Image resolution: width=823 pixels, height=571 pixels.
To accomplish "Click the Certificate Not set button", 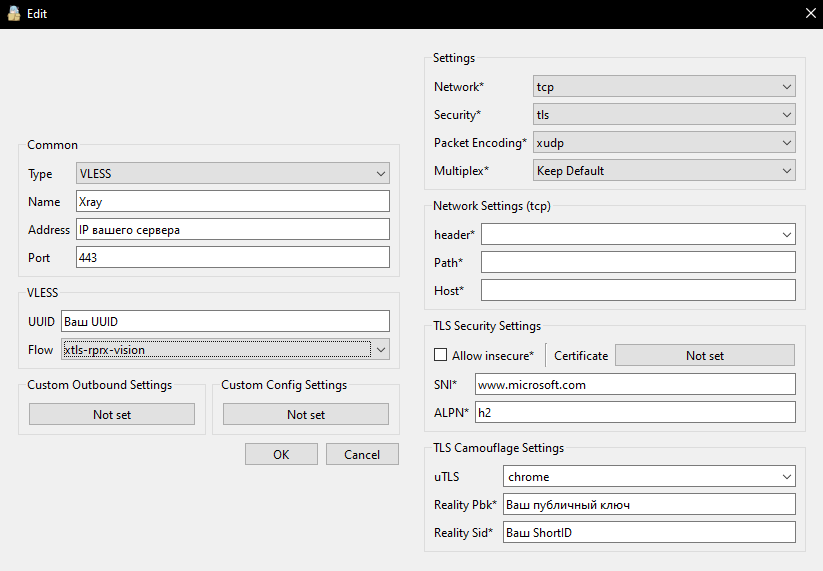I will tap(704, 355).
